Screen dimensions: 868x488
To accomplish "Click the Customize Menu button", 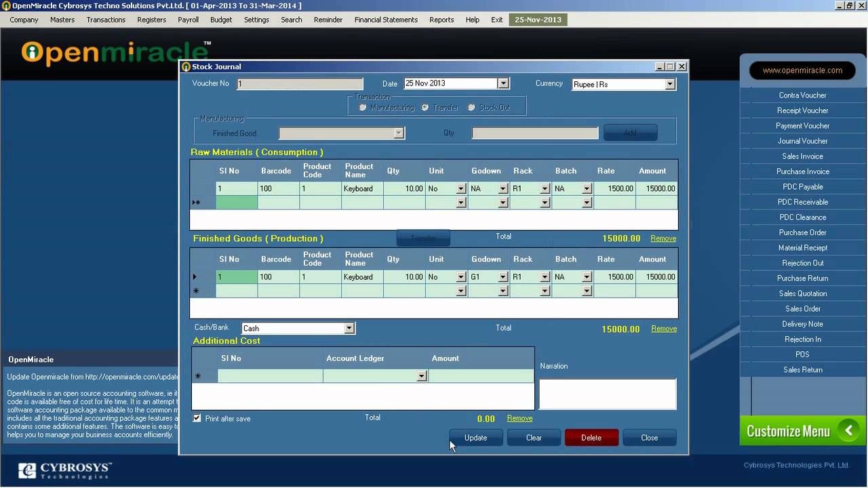I will 803,431.
